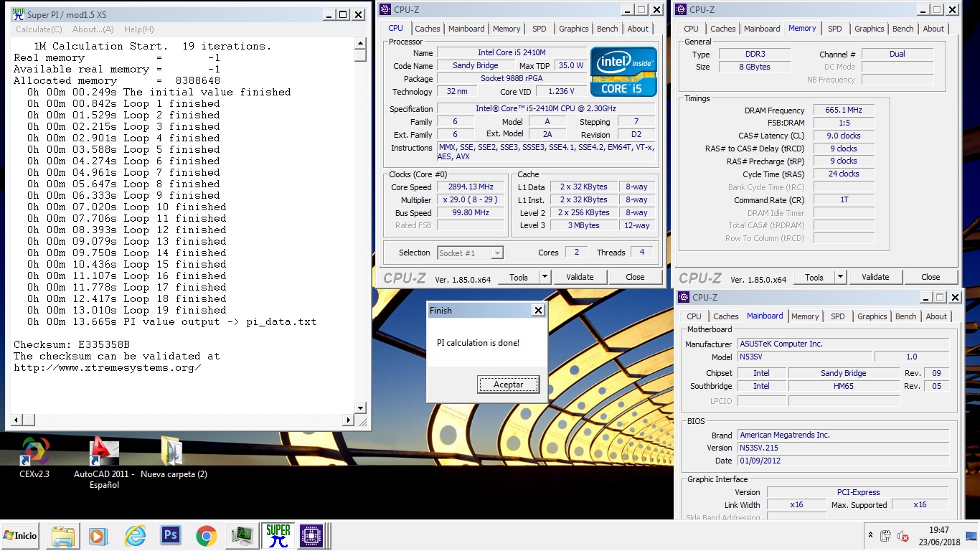980x551 pixels.
Task: Show hidden system tray icons
Action: pos(870,536)
